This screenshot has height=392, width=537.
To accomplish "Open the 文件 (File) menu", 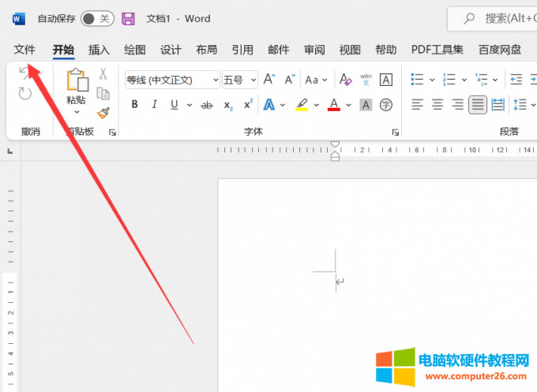I will 24,50.
